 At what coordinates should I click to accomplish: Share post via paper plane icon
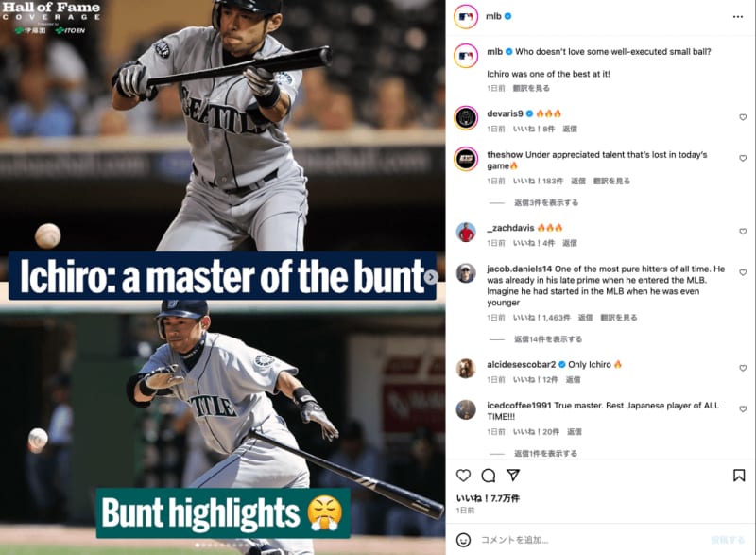tap(513, 476)
